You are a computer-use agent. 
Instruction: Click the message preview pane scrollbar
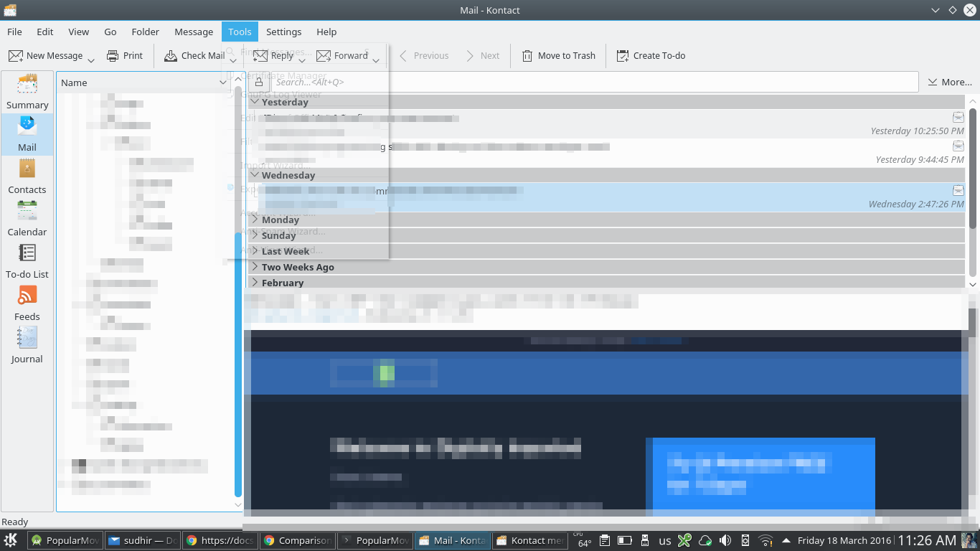tap(973, 402)
